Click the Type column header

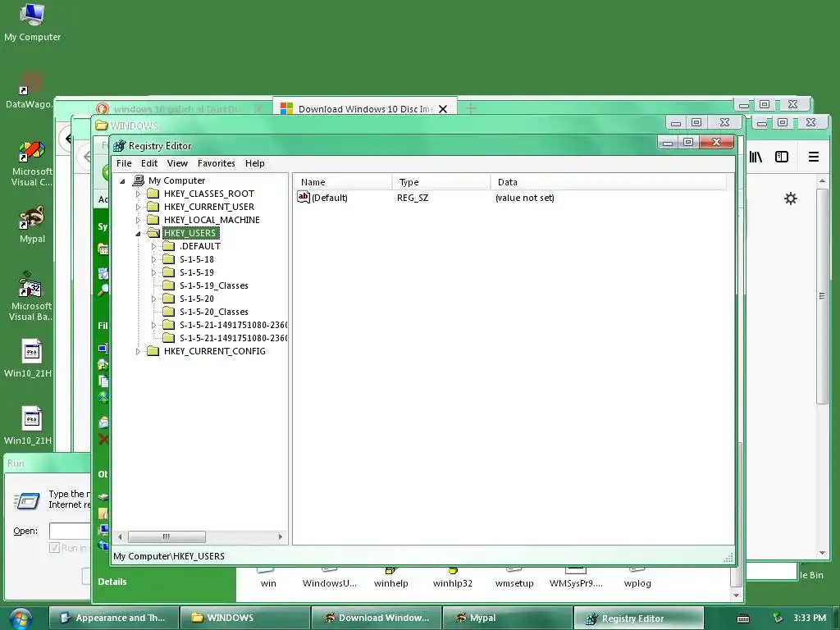pos(441,182)
